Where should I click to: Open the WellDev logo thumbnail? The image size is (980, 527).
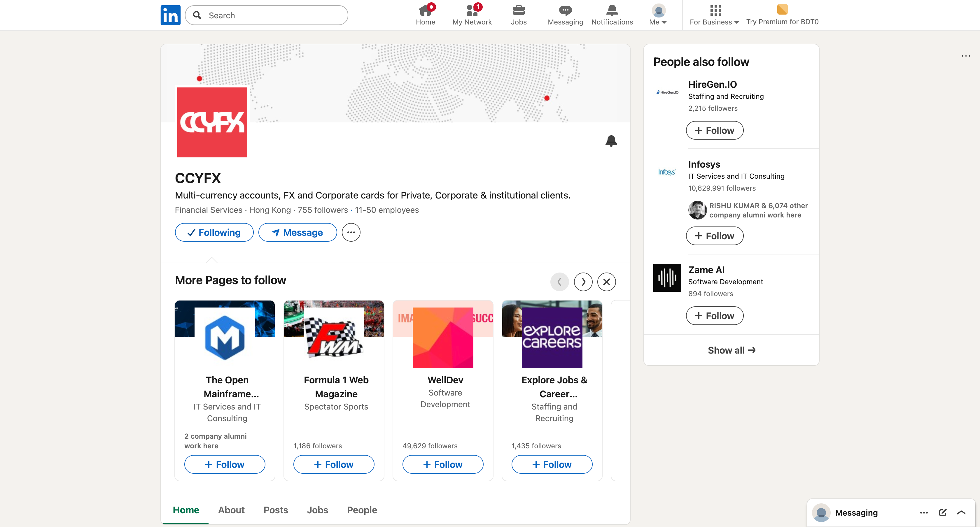443,338
